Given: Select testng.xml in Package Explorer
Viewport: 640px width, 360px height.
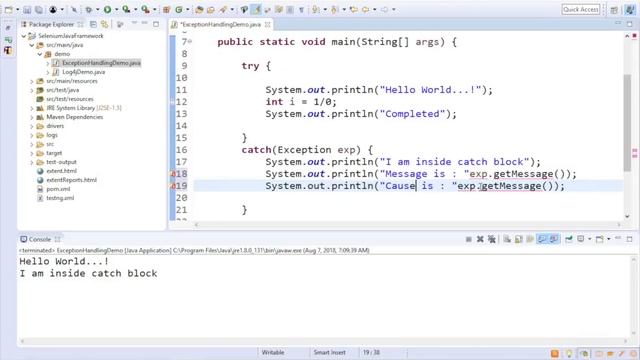Looking at the screenshot, I should tap(60, 198).
